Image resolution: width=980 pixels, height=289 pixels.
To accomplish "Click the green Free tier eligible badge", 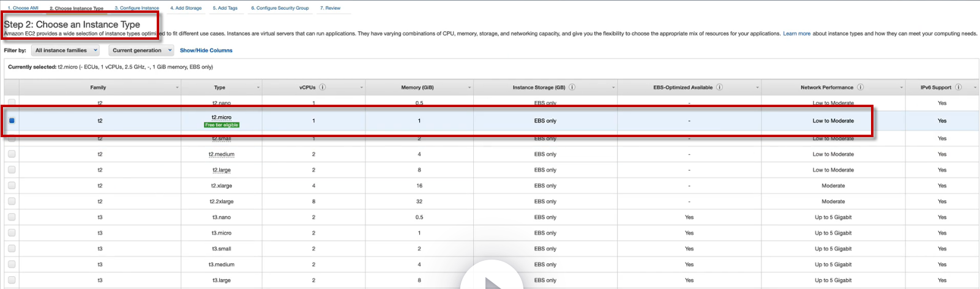I will (x=222, y=125).
